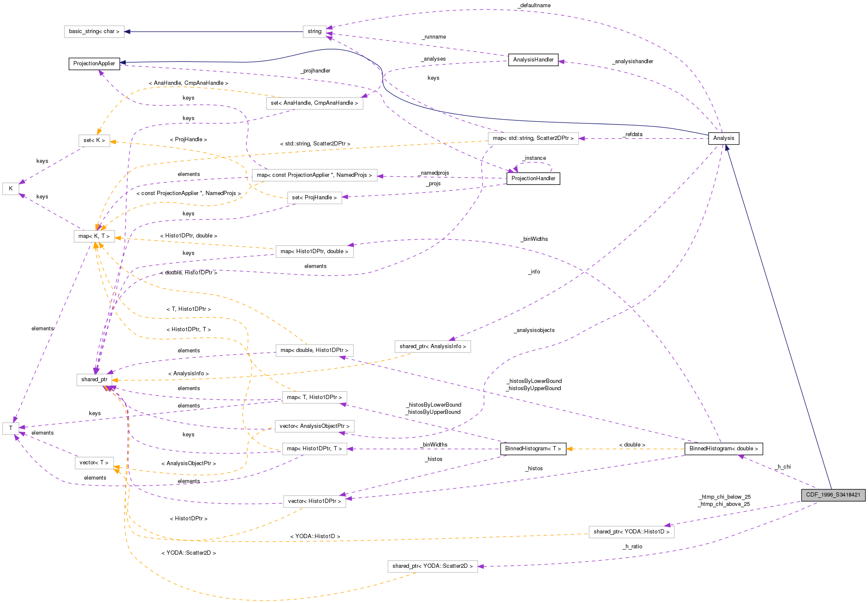Screen dimensions: 868x603
Task: Open map< const ProjectionApplier *, NamedProjs > node
Action: [314, 175]
